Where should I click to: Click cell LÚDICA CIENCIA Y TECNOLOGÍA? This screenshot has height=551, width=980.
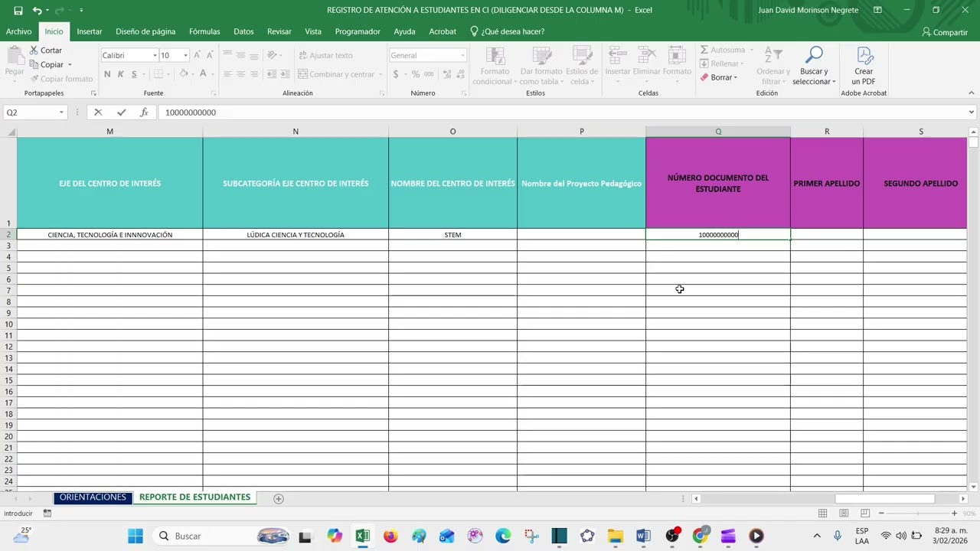296,235
